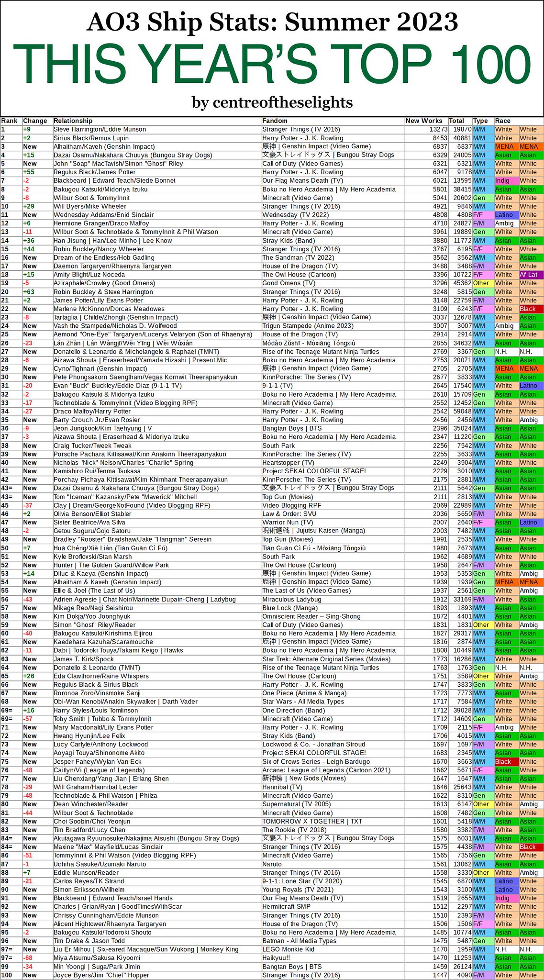Click the Fandom column header

[x=275, y=121]
